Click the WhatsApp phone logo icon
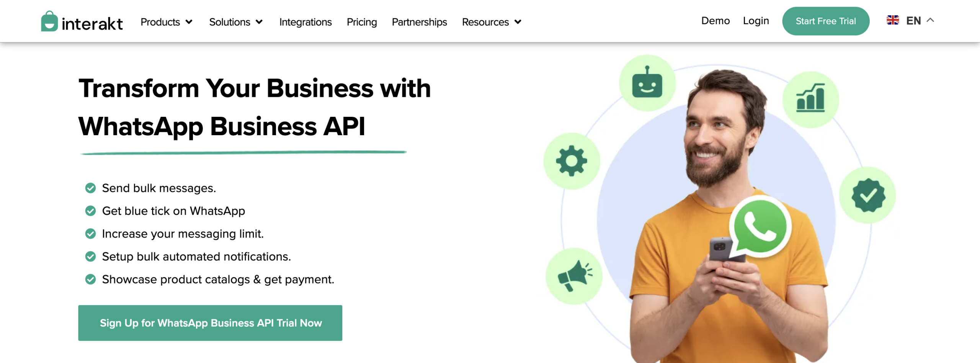980x363 pixels. pos(760,227)
